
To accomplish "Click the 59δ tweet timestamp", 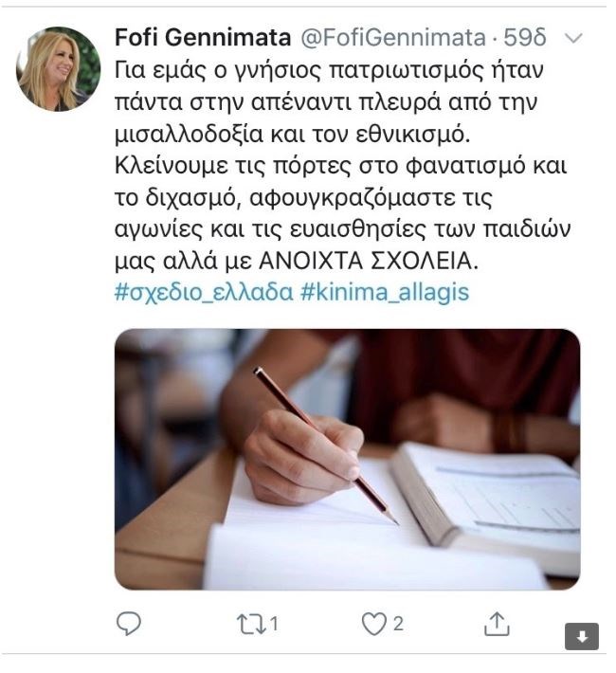I will [x=525, y=39].
